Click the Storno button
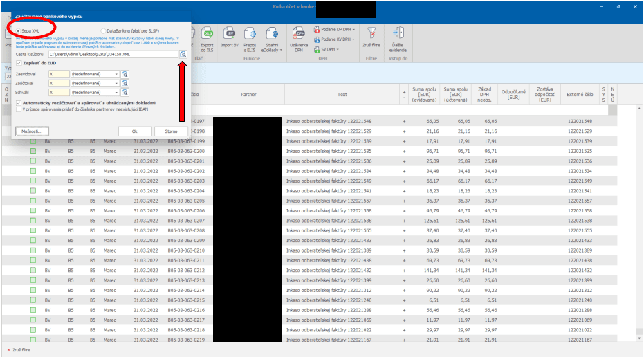Screen dimensions: 644x357 click(171, 131)
